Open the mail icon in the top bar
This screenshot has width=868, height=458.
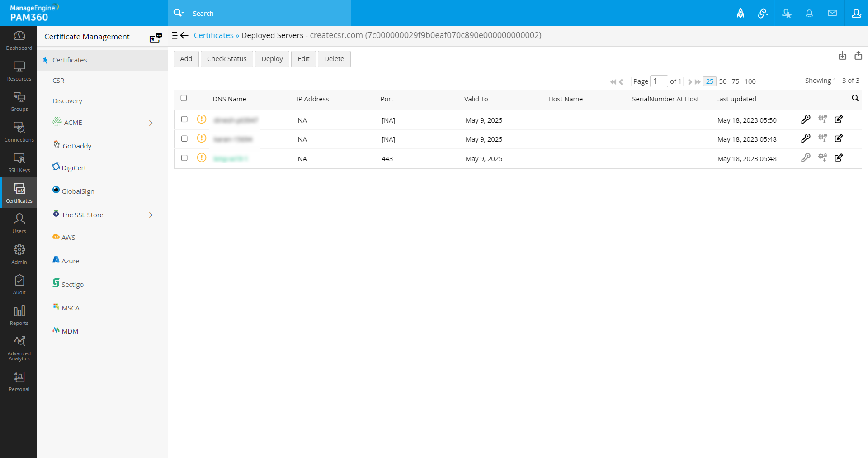832,13
